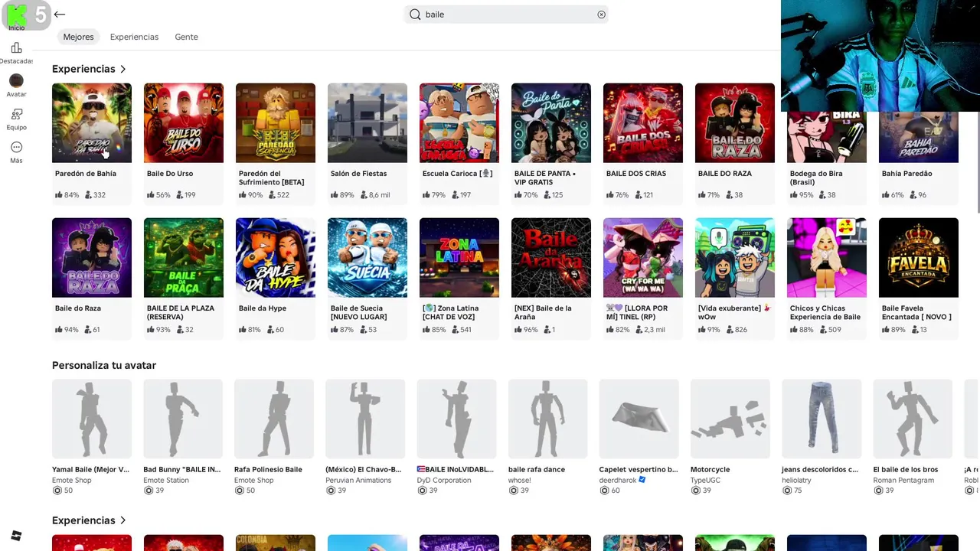980x551 pixels.
Task: Select the Yamal Baile emote item
Action: tap(92, 419)
